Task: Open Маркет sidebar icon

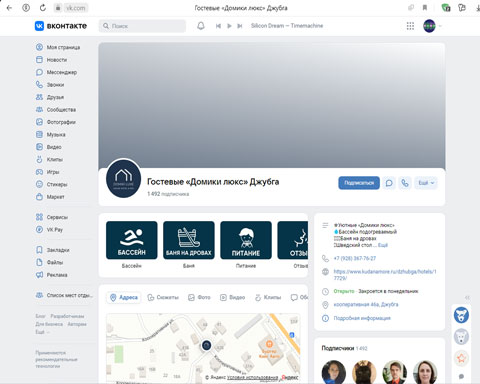Action: tap(39, 197)
